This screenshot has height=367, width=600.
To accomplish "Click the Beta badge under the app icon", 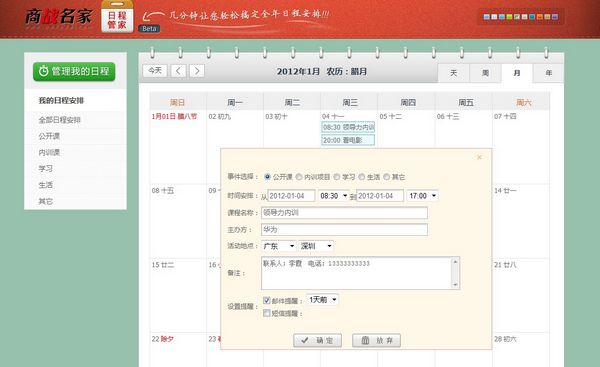I will click(149, 29).
